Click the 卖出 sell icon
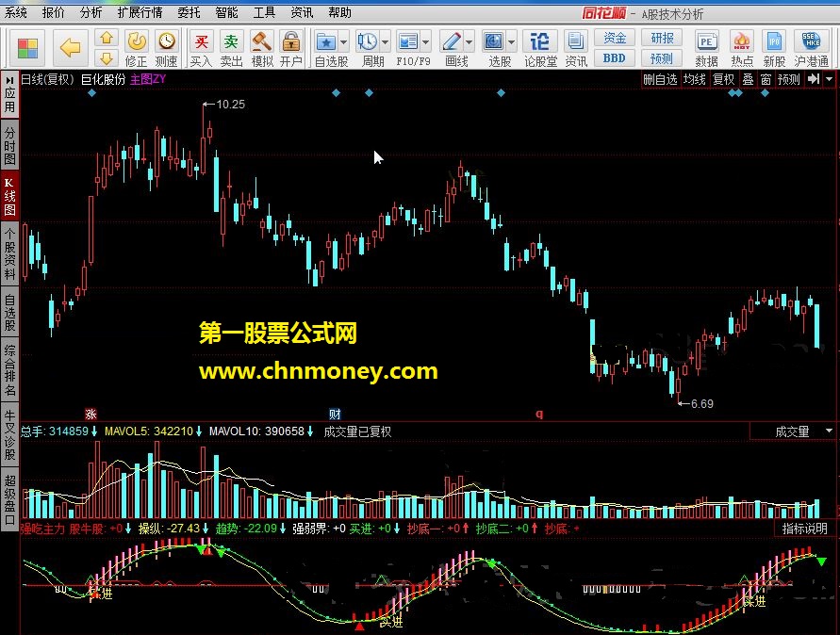Screen dimensions: 840x635 231,49
